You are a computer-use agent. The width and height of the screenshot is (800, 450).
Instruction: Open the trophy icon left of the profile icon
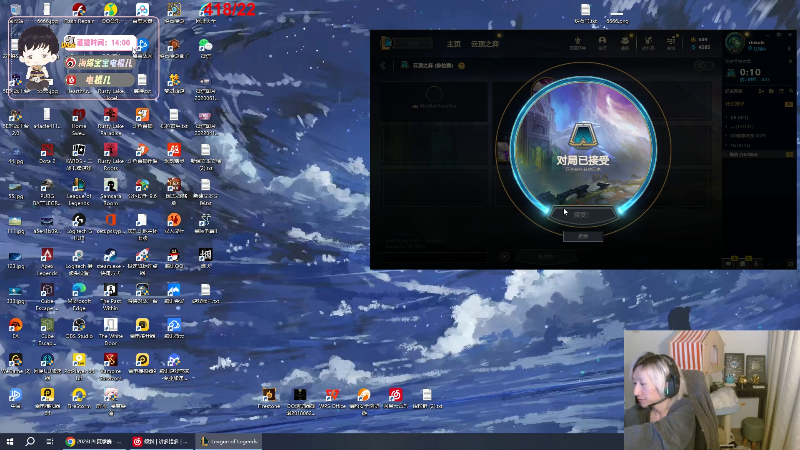[578, 43]
